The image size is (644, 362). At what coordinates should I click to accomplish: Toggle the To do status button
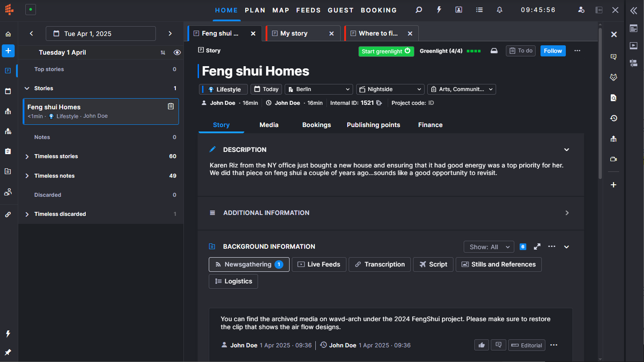point(521,51)
